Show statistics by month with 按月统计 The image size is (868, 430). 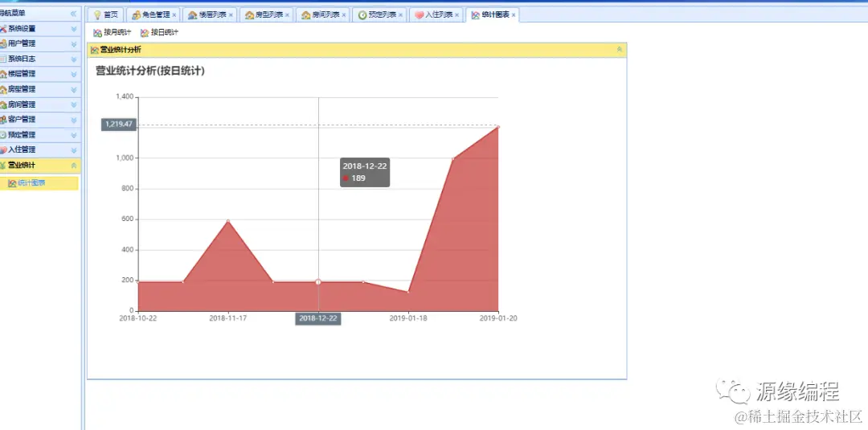tap(113, 33)
